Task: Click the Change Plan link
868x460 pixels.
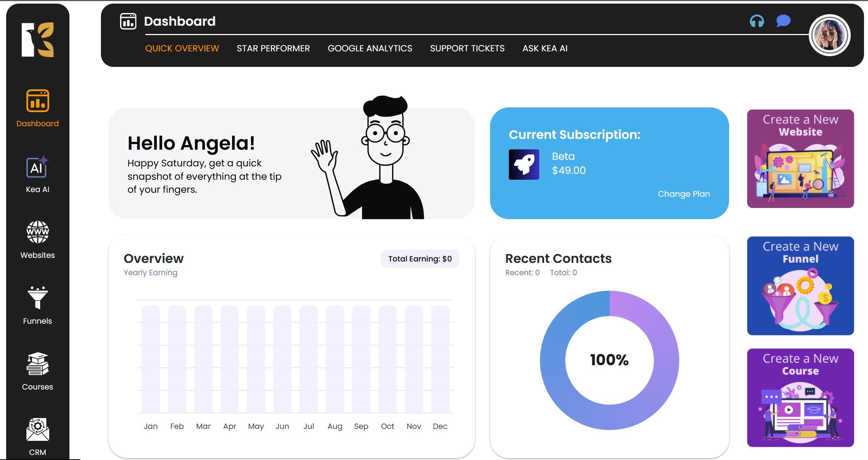Action: (684, 194)
